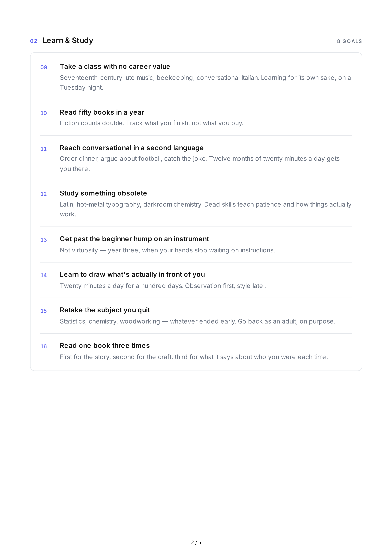392x555 pixels.
Task: Click description 'Fiction counts double. Track what you finish'
Action: click(152, 123)
